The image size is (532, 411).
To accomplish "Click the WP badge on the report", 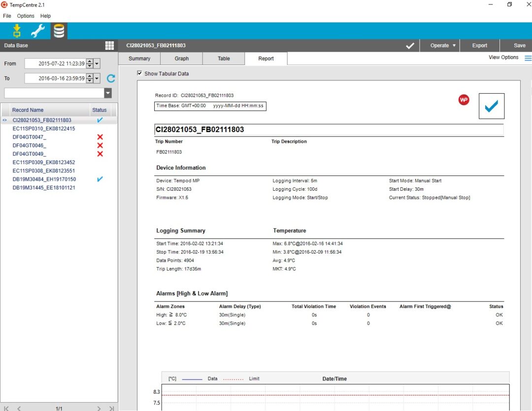I will pyautogui.click(x=464, y=100).
